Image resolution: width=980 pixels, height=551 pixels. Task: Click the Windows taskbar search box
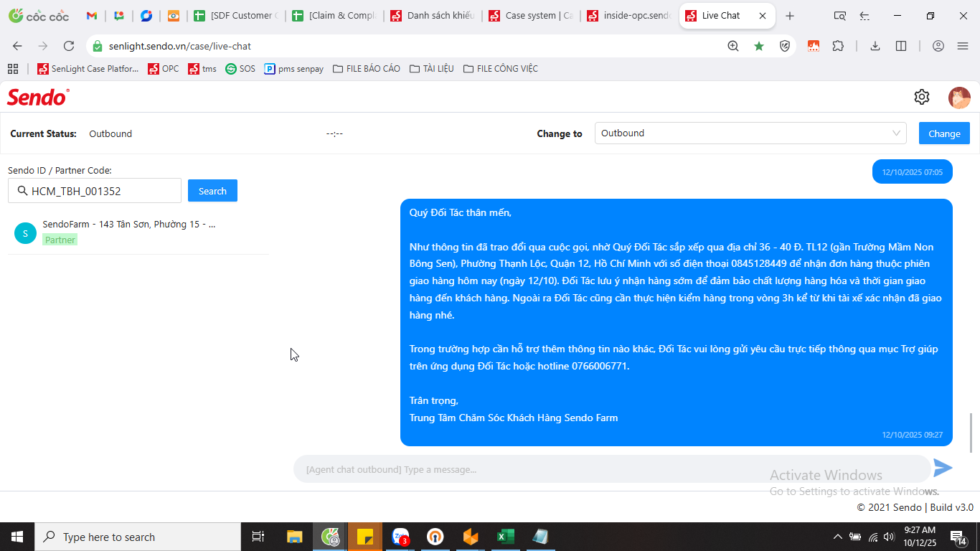tap(138, 537)
